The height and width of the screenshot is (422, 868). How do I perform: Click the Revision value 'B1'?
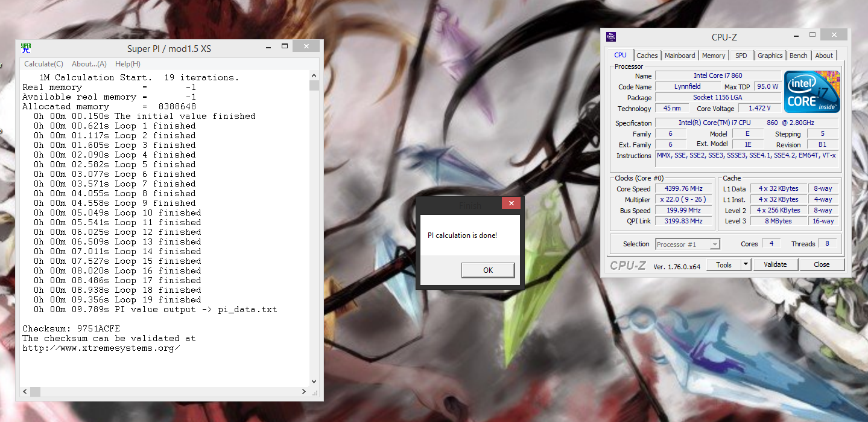click(x=822, y=144)
